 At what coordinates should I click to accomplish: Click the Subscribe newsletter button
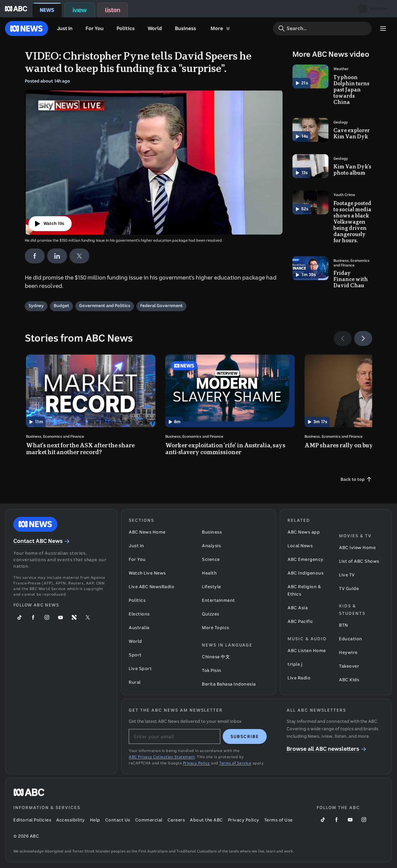tap(244, 736)
